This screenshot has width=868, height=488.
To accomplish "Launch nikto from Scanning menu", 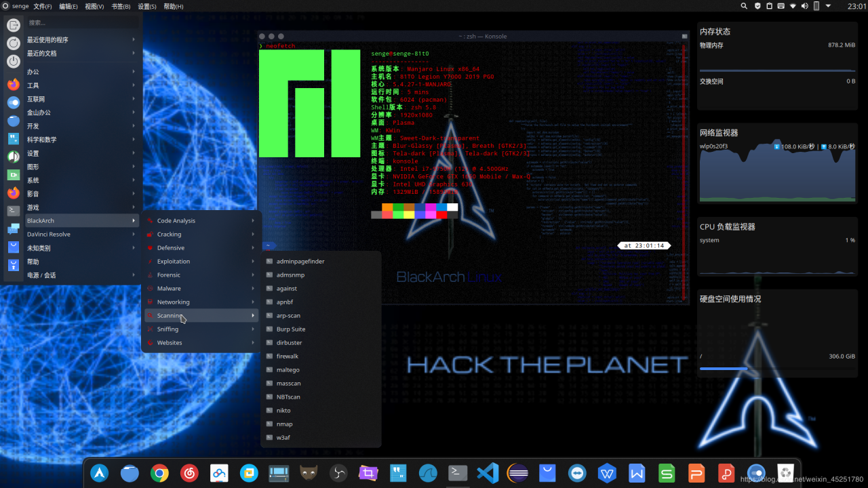I will pyautogui.click(x=321, y=411).
